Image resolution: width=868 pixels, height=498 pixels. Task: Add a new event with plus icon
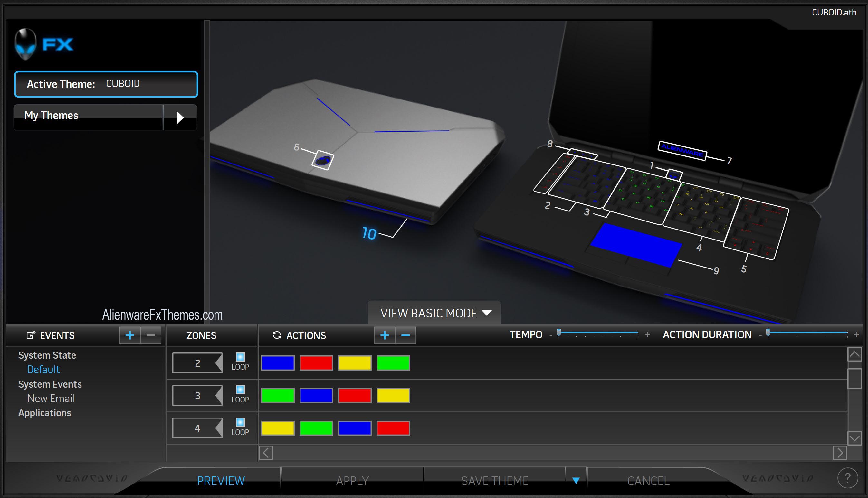(x=130, y=335)
